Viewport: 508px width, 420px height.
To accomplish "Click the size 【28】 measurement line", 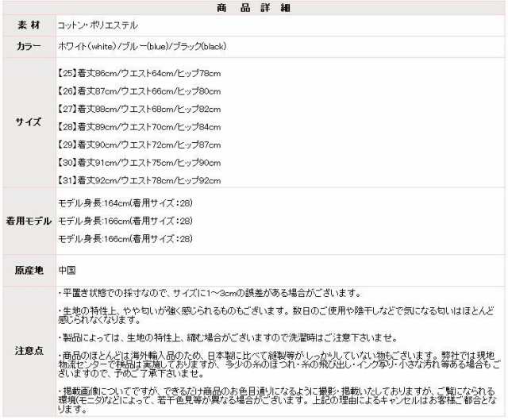I will click(139, 127).
